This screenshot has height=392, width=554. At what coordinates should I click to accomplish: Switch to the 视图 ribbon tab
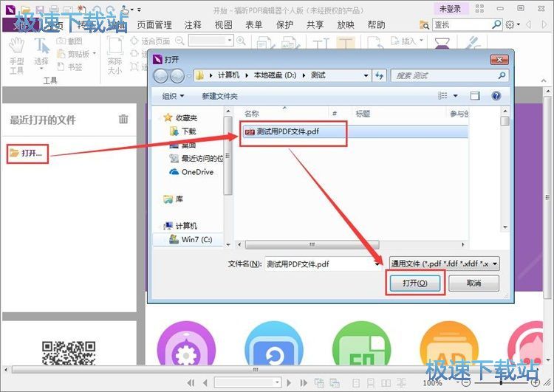click(x=224, y=24)
